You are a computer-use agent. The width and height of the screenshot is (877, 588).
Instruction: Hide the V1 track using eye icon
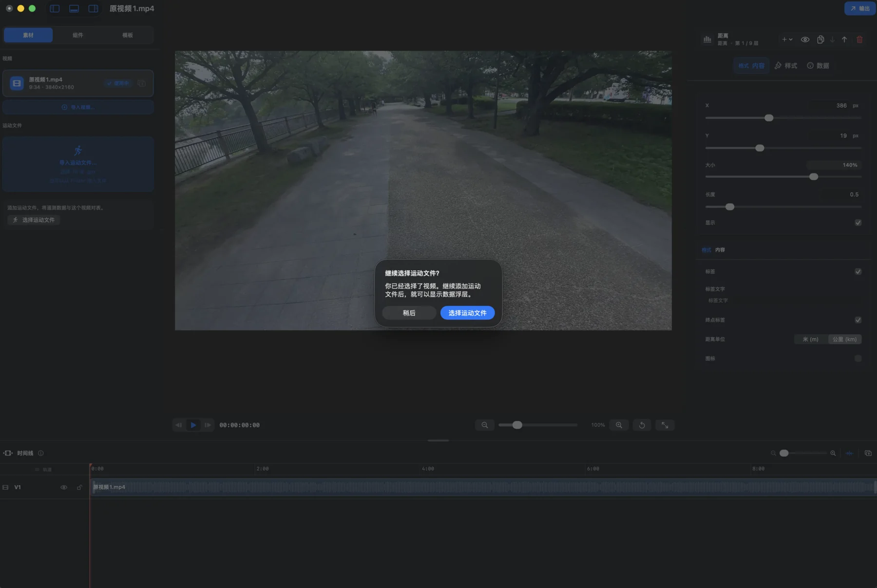64,487
